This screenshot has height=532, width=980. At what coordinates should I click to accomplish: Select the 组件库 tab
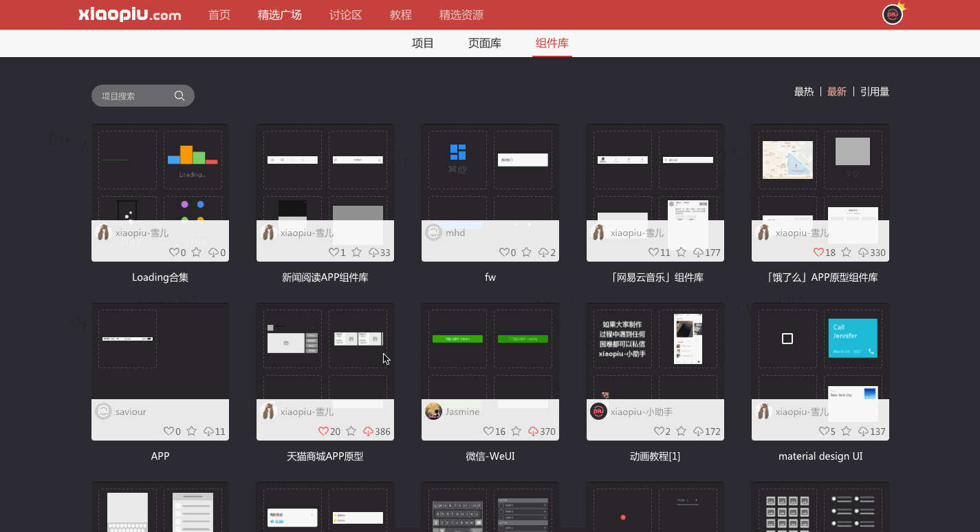coord(552,43)
